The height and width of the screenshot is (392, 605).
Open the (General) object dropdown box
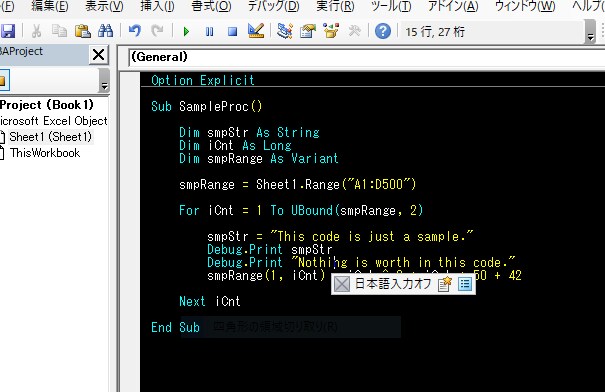click(x=367, y=57)
